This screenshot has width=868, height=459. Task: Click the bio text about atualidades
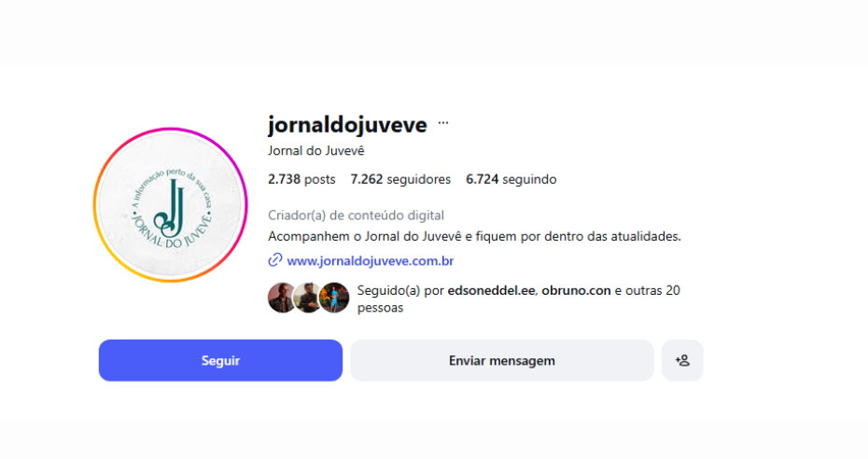(474, 236)
